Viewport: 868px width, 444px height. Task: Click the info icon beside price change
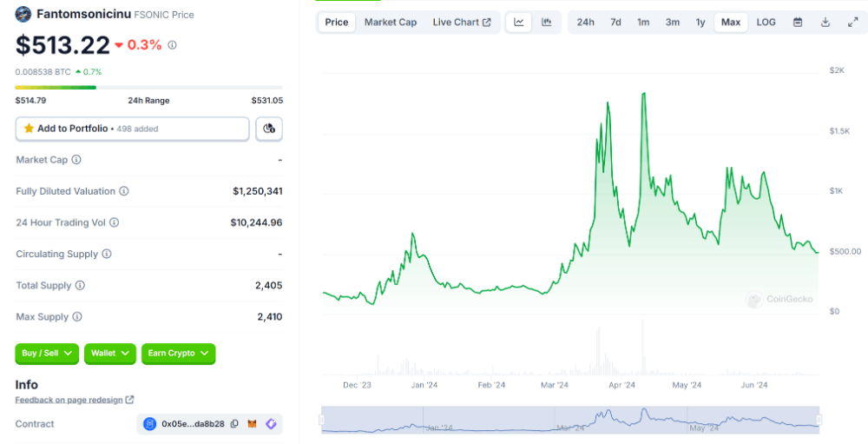[172, 45]
